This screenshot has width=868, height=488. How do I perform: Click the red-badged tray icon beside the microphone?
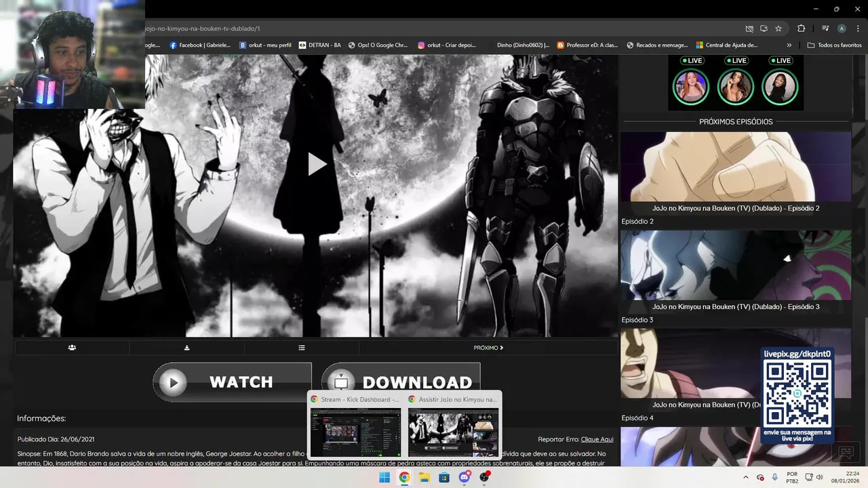coord(760,477)
